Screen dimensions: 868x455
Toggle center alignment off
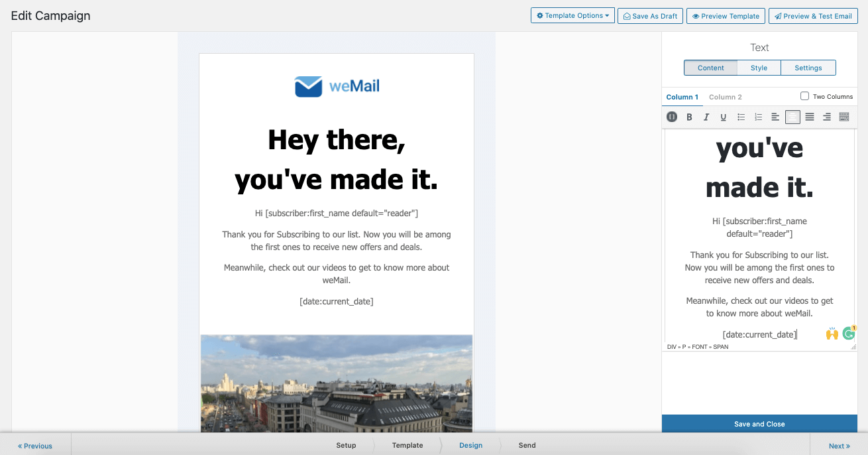tap(792, 117)
